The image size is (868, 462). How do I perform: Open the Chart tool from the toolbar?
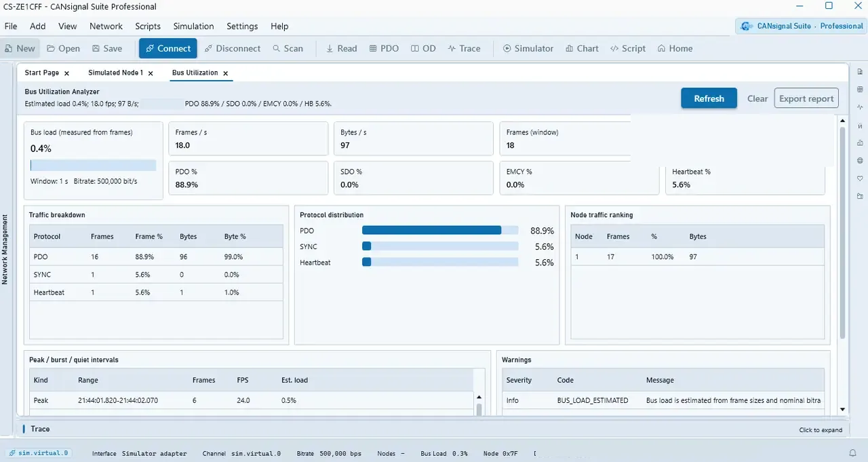pyautogui.click(x=582, y=48)
